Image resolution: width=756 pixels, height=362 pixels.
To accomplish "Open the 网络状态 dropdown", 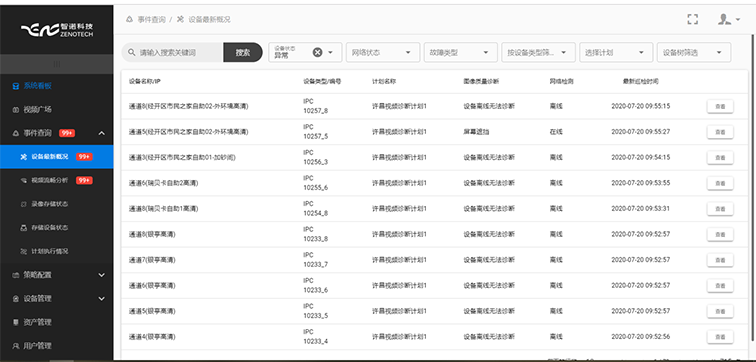I will click(x=383, y=52).
